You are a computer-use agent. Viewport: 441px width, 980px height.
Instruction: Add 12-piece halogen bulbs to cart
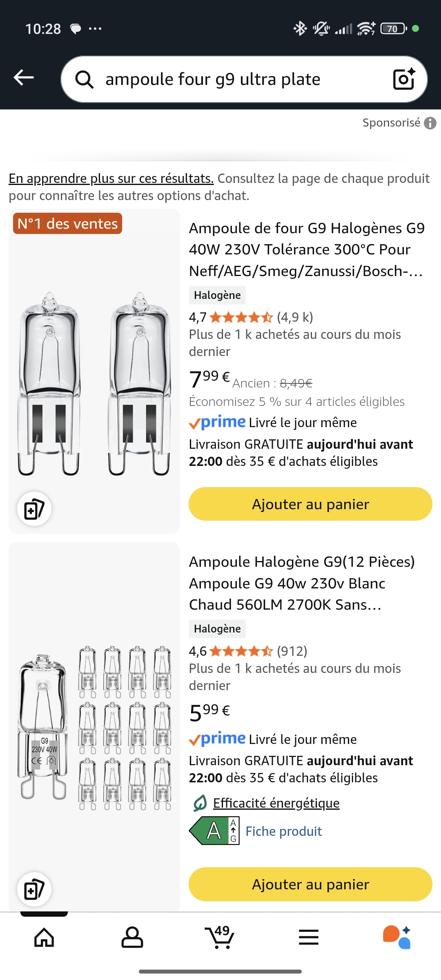point(310,884)
